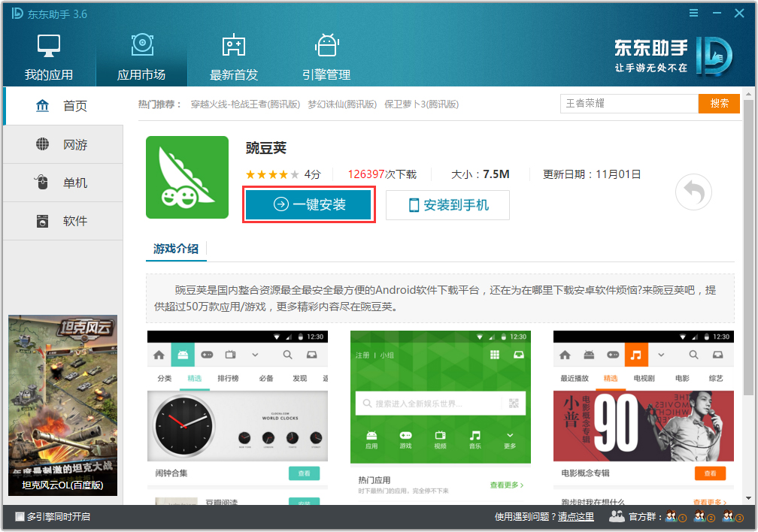Switch to 应用市场 section

141,58
